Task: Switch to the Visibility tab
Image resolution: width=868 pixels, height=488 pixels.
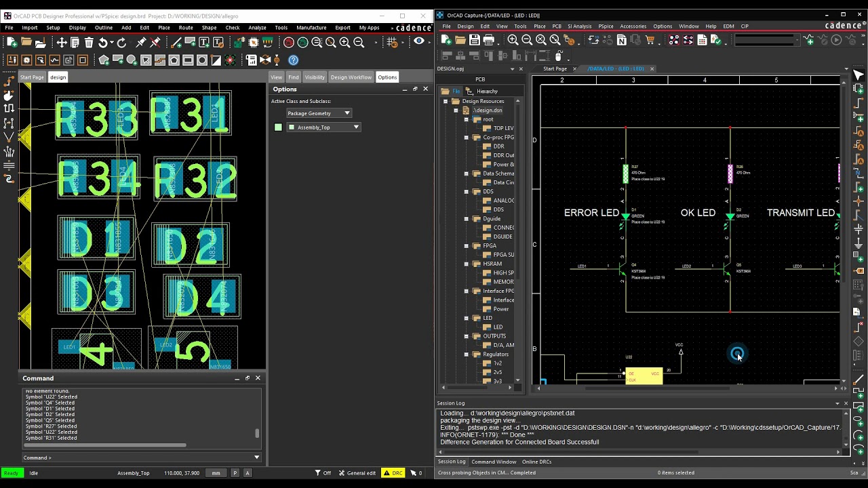Action: coord(315,77)
